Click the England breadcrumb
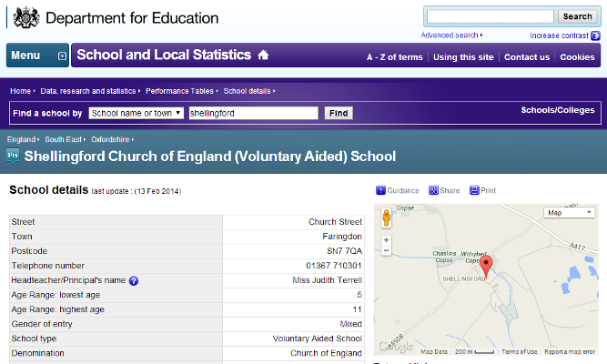Viewport: 607px width, 364px height. pyautogui.click(x=21, y=139)
